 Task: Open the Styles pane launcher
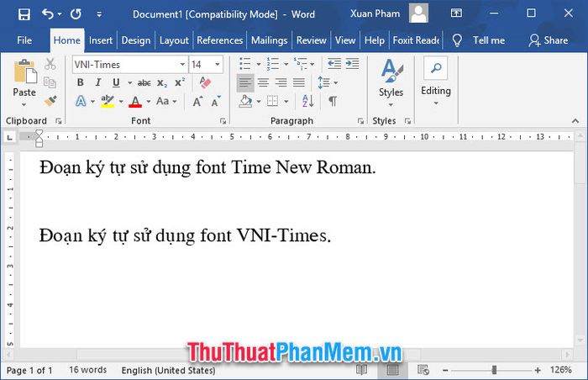pos(407,121)
